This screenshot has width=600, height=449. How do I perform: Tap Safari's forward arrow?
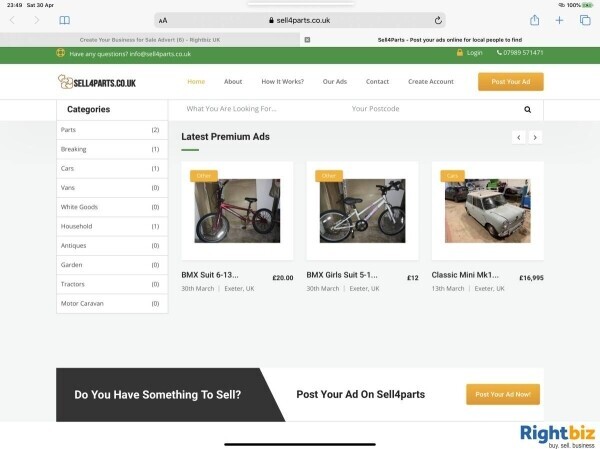point(36,20)
